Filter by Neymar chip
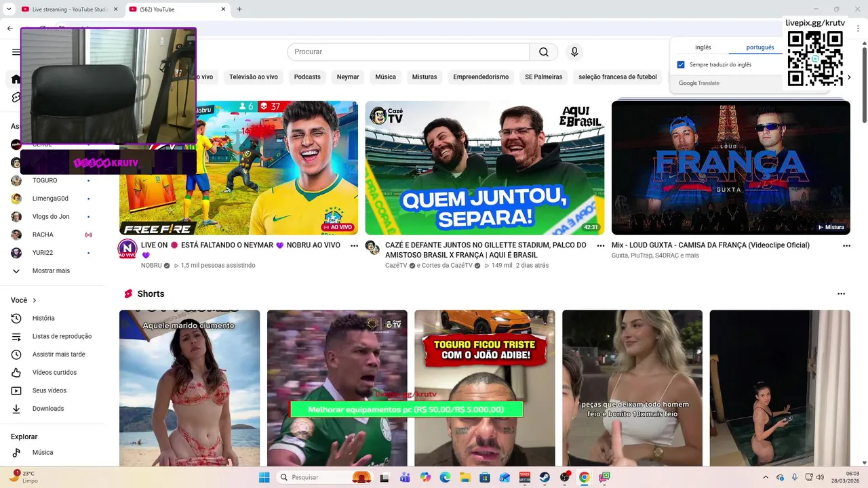 click(348, 77)
